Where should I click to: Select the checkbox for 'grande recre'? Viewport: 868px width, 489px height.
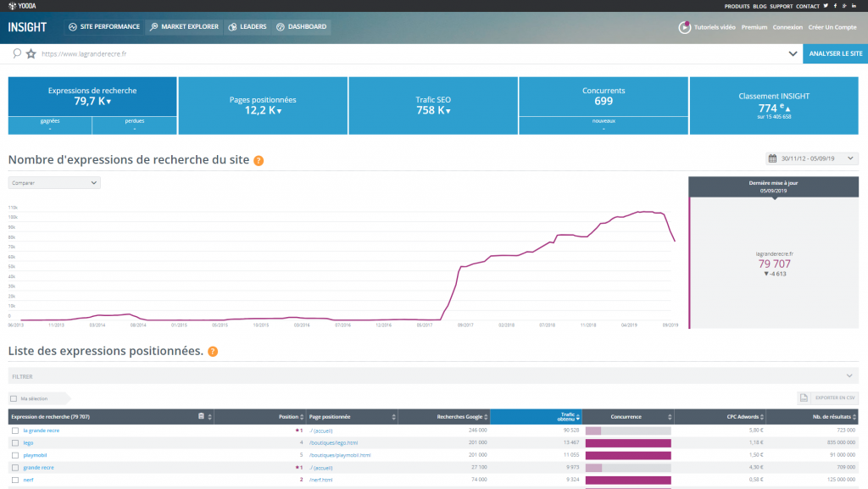pos(15,468)
